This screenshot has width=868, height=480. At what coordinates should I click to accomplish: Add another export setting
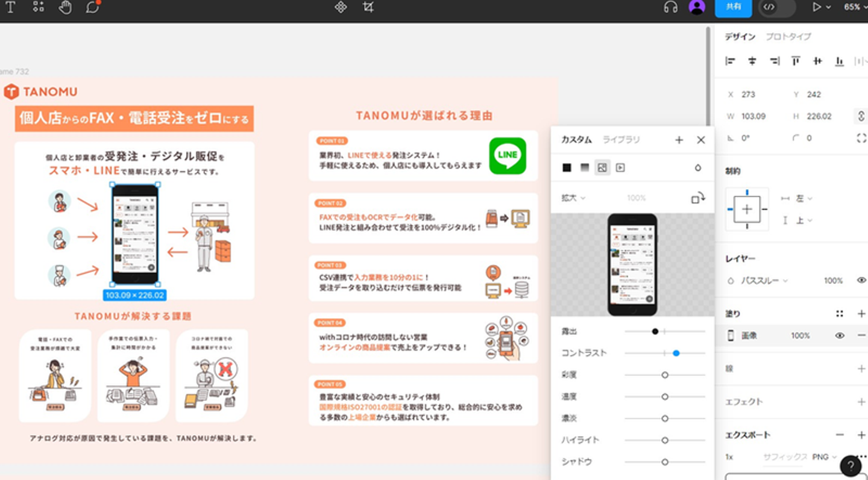tap(861, 435)
